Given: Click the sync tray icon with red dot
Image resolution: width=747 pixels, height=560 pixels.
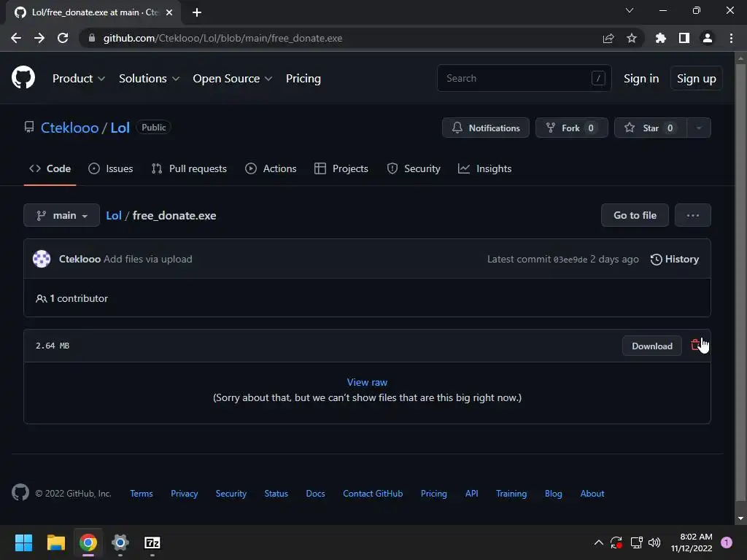Looking at the screenshot, I should (616, 542).
